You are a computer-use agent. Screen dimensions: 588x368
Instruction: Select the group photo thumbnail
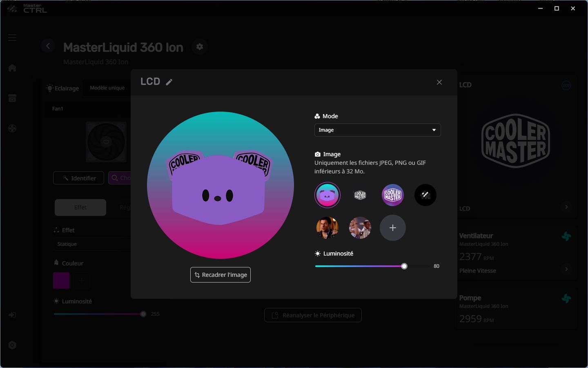tap(360, 228)
